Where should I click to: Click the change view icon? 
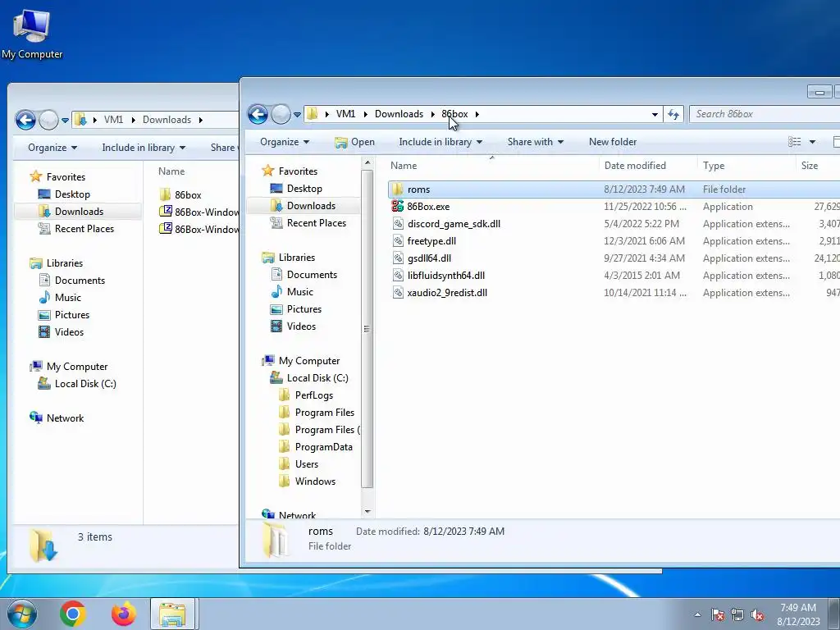(794, 142)
